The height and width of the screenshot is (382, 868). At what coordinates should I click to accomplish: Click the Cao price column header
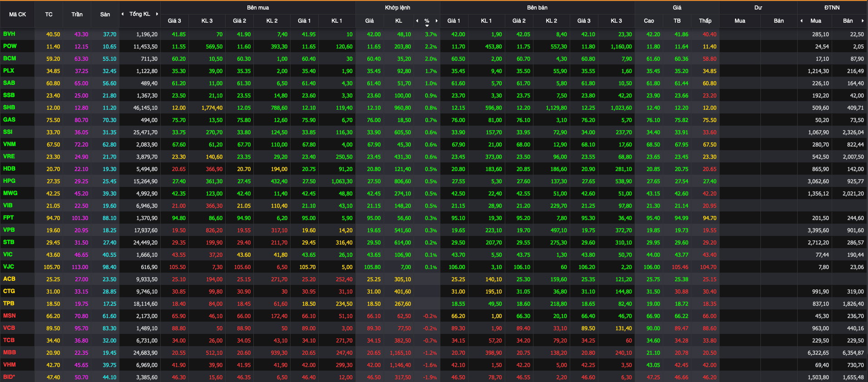click(x=649, y=21)
